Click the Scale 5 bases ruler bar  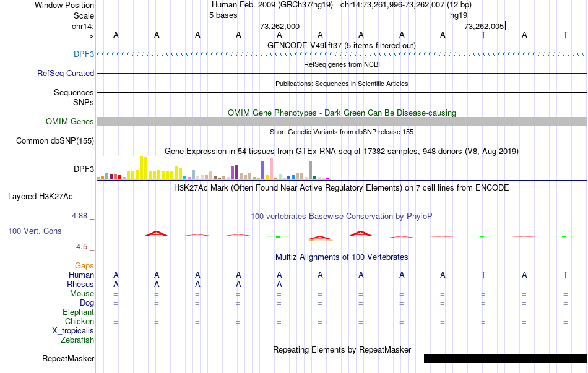click(342, 15)
